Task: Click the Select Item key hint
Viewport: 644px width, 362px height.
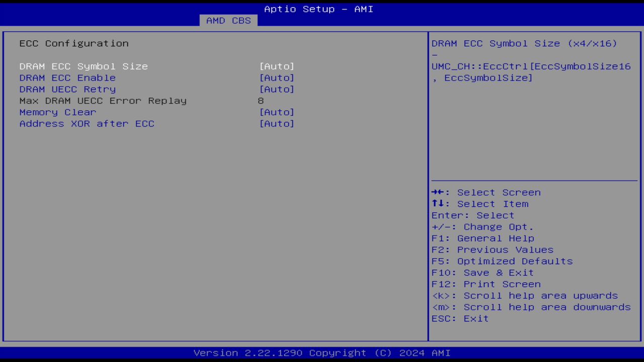Action: [480, 204]
